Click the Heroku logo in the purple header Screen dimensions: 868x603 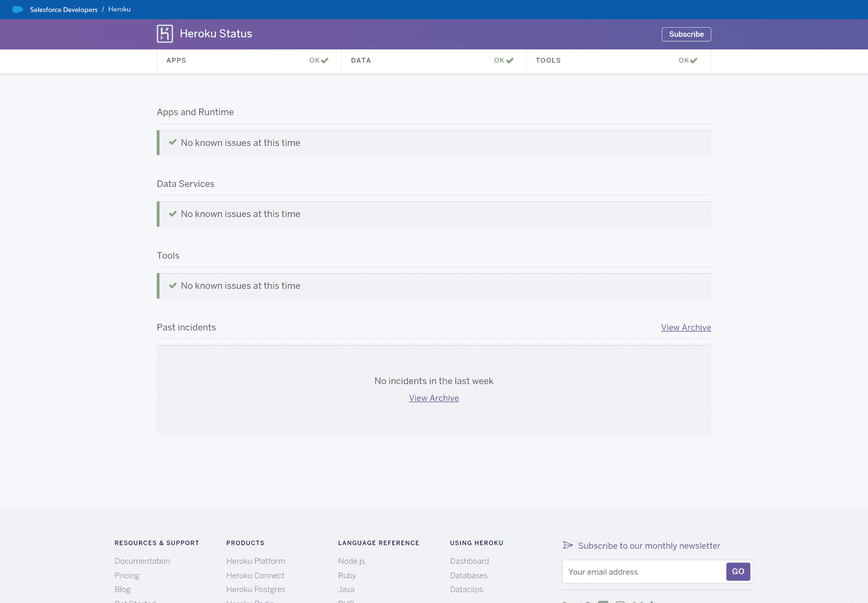165,34
